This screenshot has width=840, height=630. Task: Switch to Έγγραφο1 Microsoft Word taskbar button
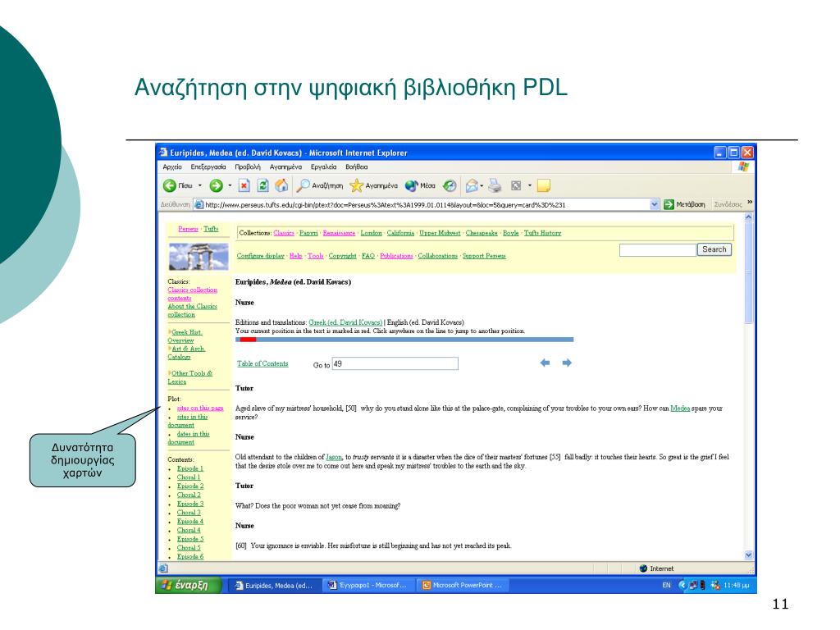(368, 586)
